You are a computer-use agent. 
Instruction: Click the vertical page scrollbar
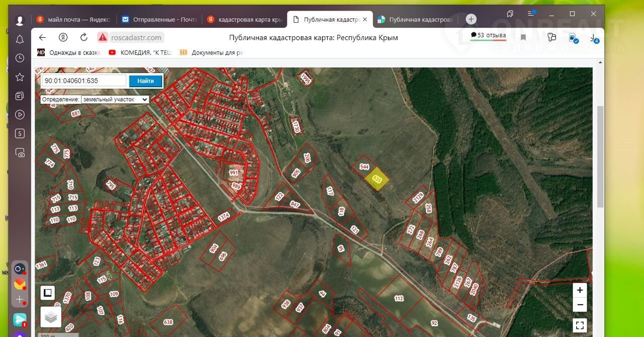600,156
